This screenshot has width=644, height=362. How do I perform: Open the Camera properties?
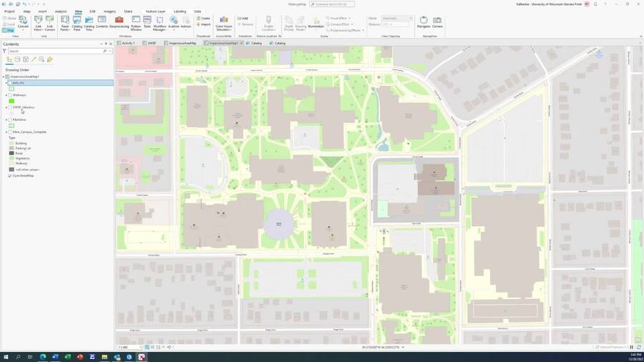pyautogui.click(x=437, y=22)
